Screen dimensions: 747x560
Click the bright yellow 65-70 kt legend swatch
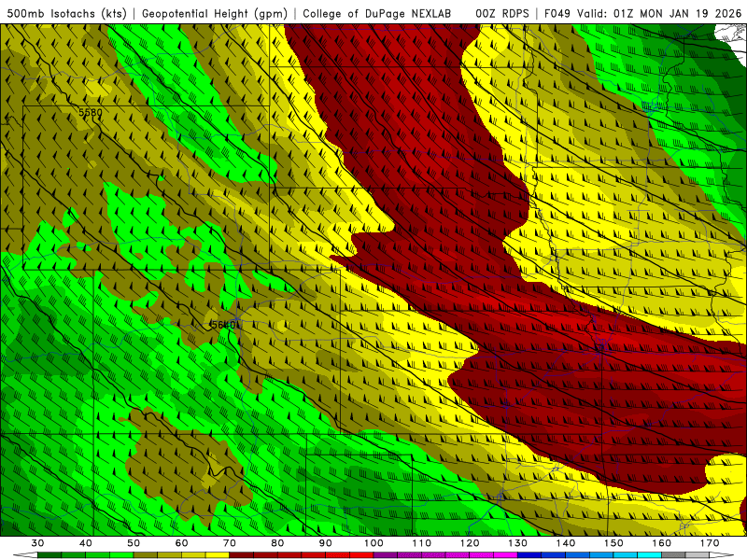click(x=218, y=554)
